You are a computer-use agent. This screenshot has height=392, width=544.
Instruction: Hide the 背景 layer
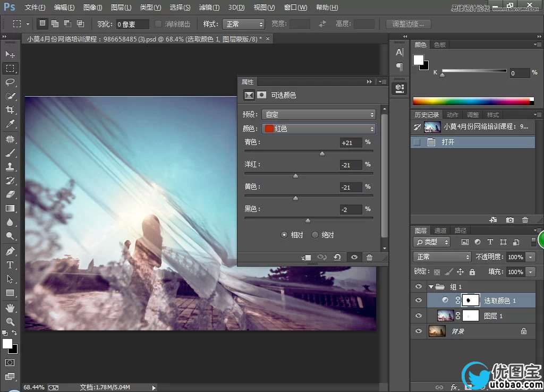click(419, 331)
